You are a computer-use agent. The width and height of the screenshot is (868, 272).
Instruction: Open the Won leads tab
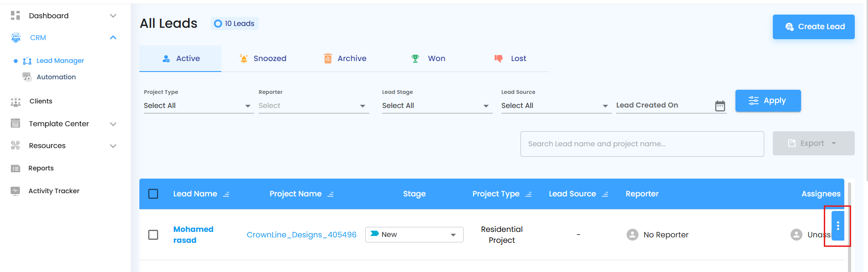point(429,59)
